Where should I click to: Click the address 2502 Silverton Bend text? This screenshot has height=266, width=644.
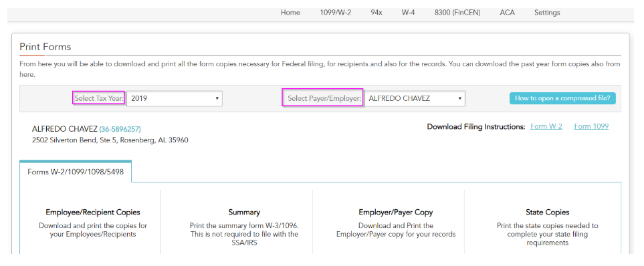point(110,140)
